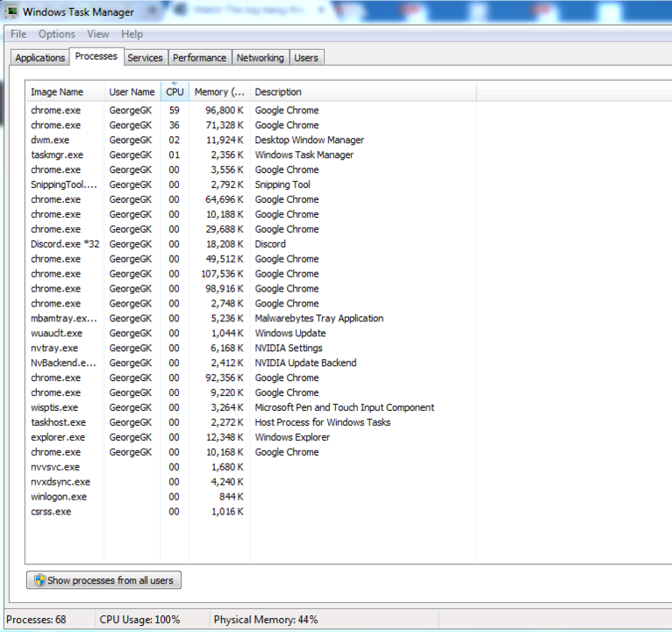Click chrome.exe row with 64,696 K memory
The height and width of the screenshot is (632, 672).
(251, 199)
